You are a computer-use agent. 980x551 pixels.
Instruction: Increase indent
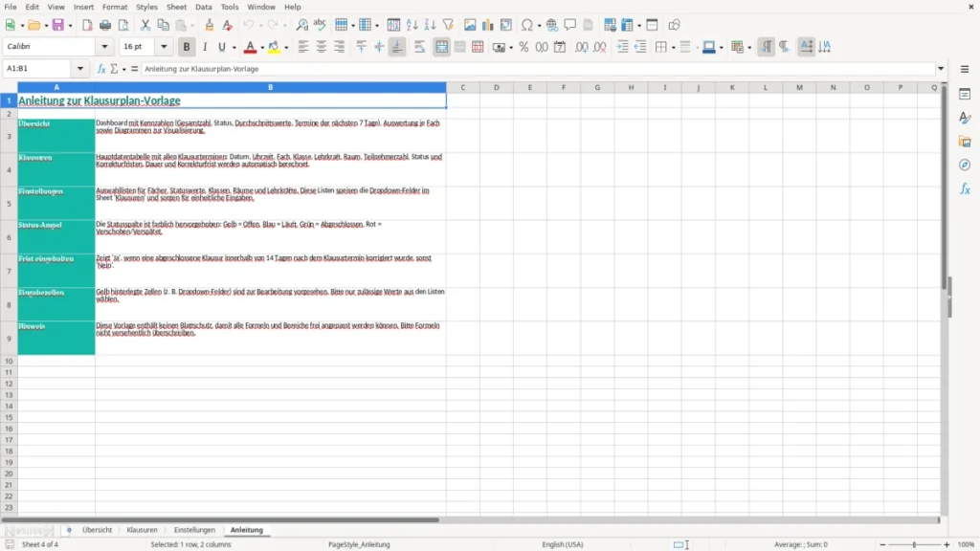(x=622, y=47)
